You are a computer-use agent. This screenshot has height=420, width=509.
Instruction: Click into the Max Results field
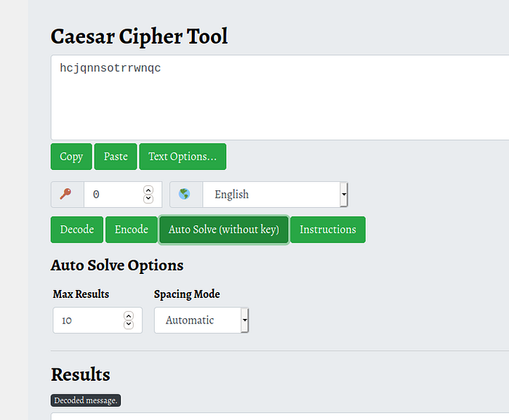point(89,320)
